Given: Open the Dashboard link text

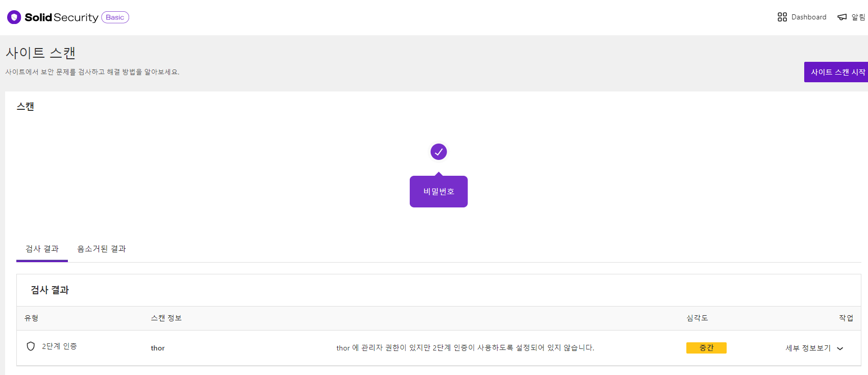Looking at the screenshot, I should point(809,17).
